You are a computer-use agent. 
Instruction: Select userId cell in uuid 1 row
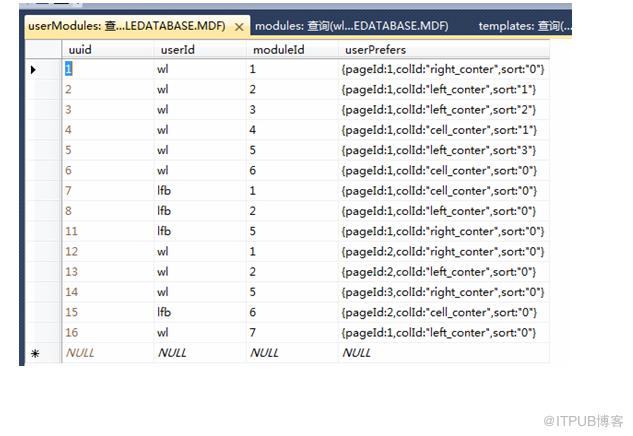(x=200, y=69)
